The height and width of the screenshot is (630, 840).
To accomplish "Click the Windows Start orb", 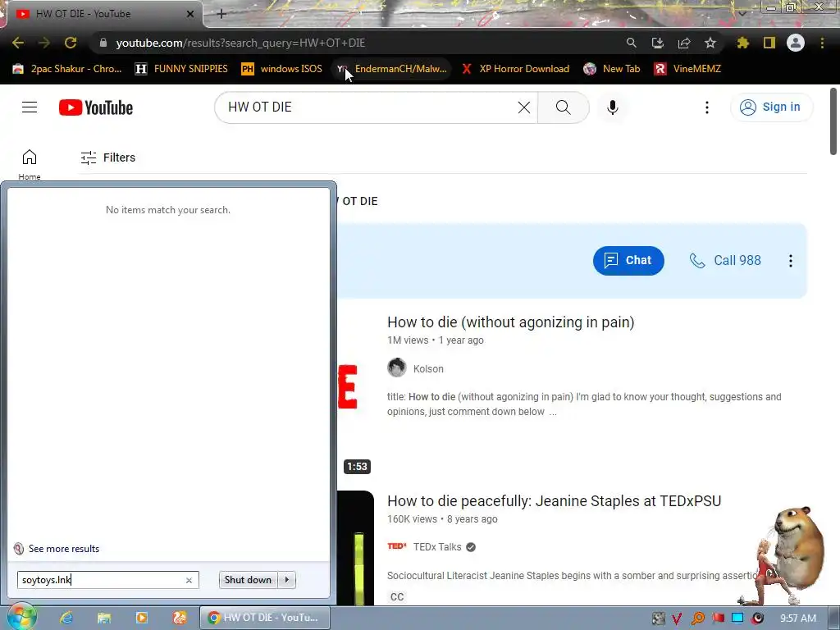I will pos(21,617).
